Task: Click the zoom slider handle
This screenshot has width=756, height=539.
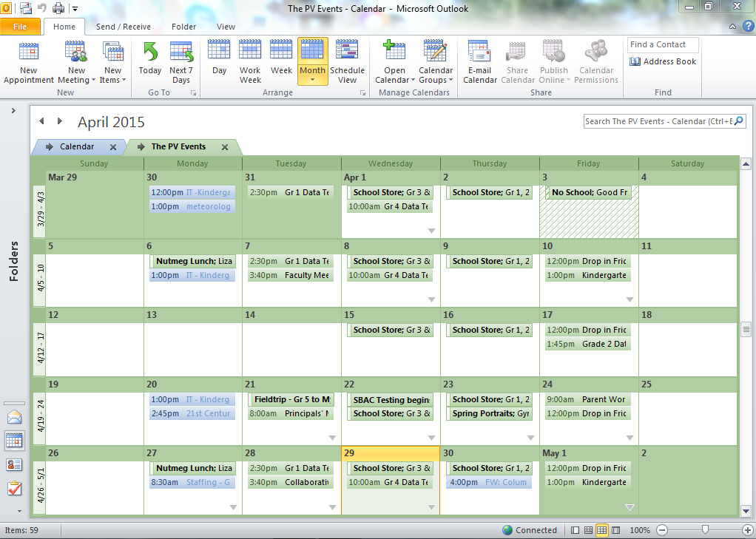Action: click(x=705, y=530)
